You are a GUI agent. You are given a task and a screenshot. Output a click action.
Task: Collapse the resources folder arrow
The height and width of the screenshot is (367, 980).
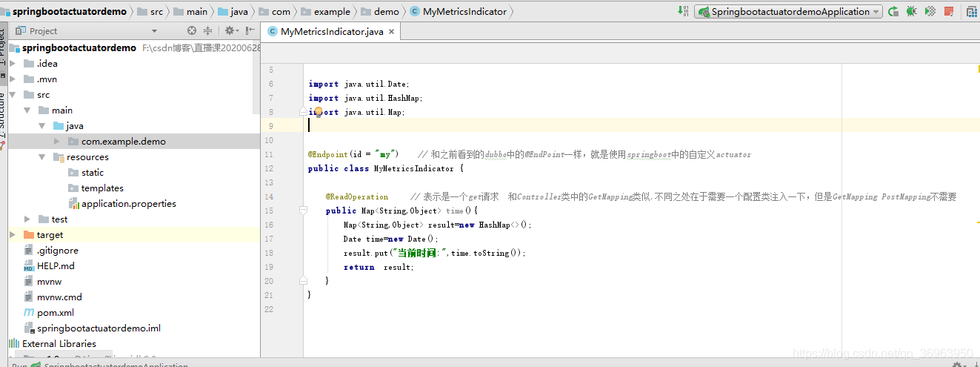point(42,157)
